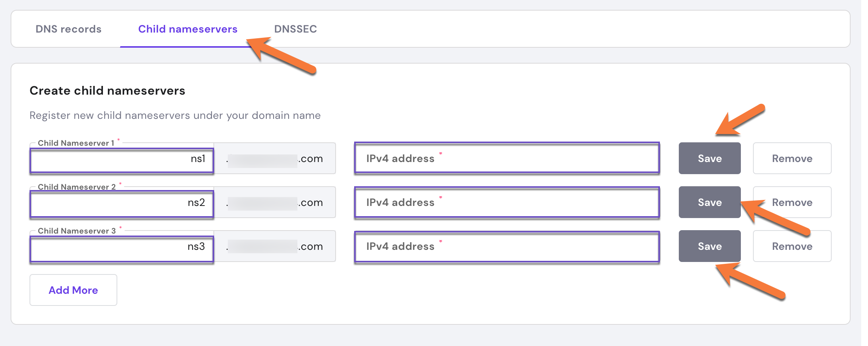Save Child Nameserver 2

click(709, 202)
